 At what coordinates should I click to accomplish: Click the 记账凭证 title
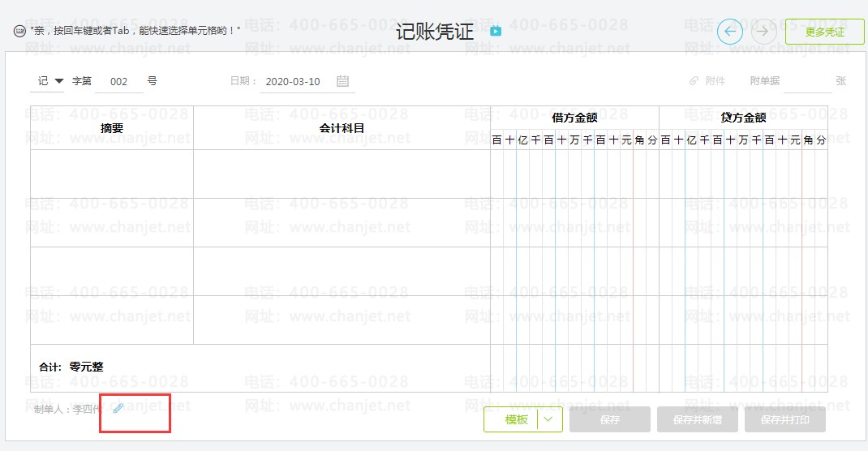click(x=435, y=32)
